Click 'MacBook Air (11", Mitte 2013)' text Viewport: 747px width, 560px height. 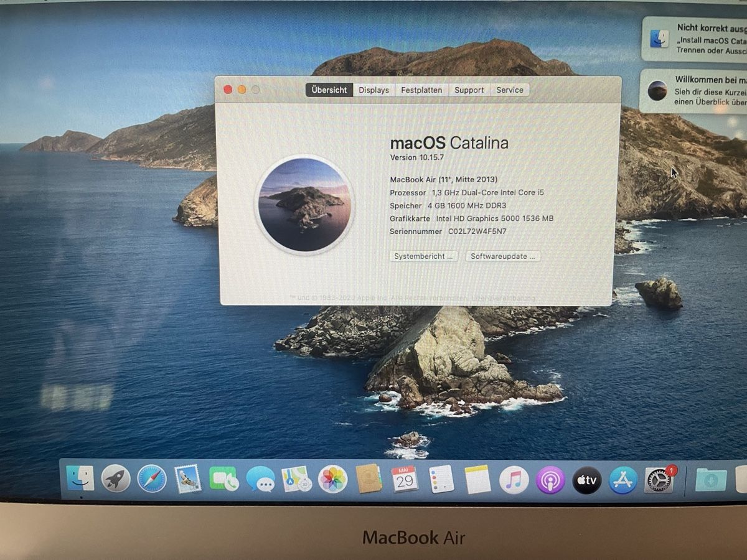[444, 180]
